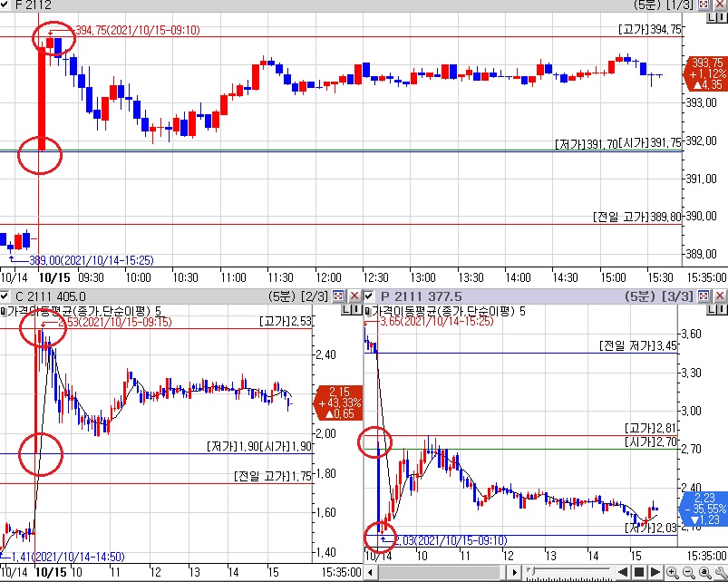Reset zoom with the magnifier 'a' icon

click(x=705, y=572)
